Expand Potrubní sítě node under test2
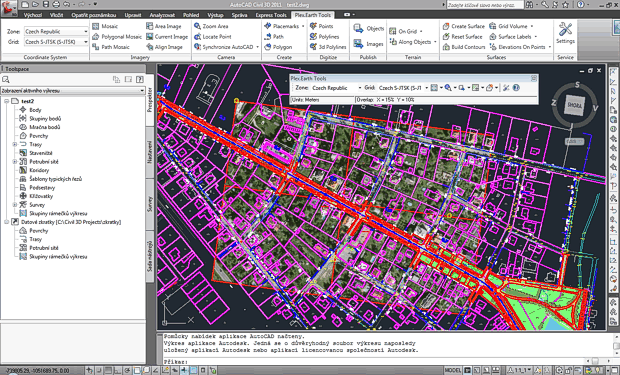Image resolution: width=620 pixels, height=375 pixels. [x=15, y=162]
